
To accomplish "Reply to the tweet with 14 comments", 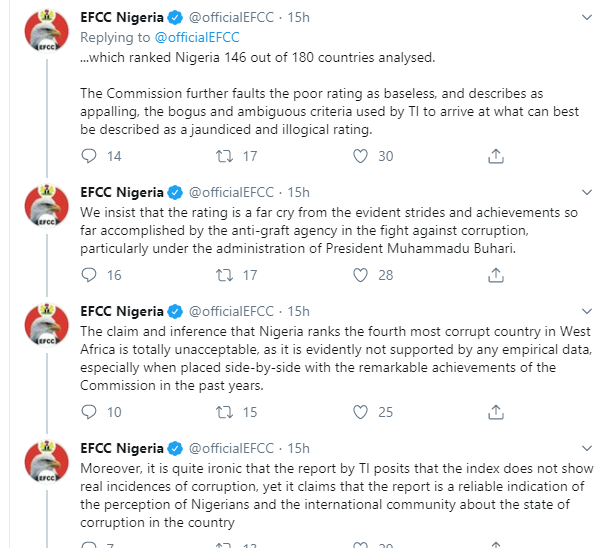I will [x=89, y=156].
